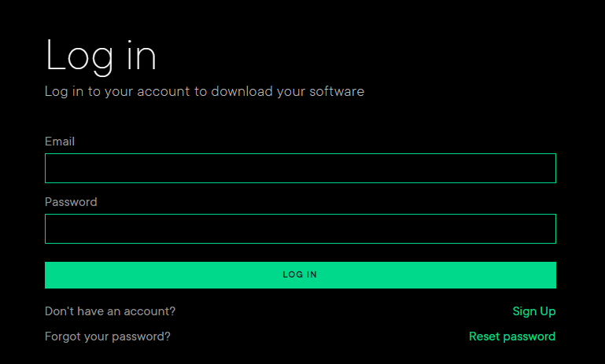Select the second green-outlined text box
Viewport: 605px width, 364px height.
(300, 229)
